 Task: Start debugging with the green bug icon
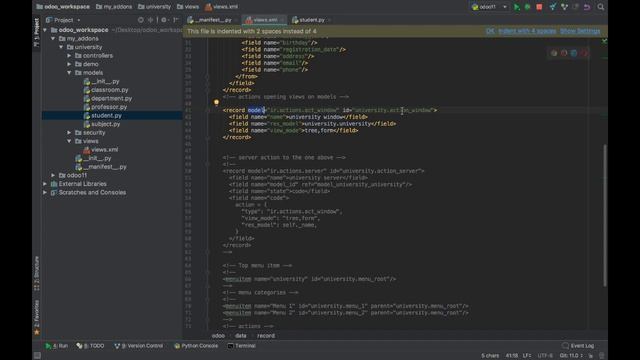click(527, 7)
